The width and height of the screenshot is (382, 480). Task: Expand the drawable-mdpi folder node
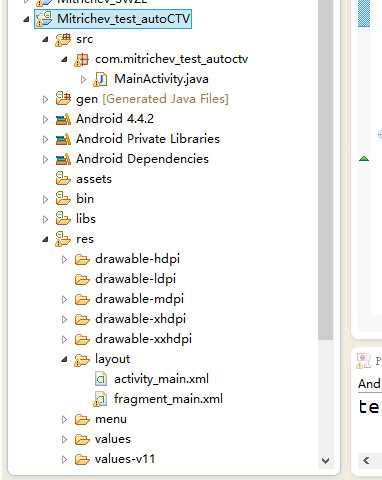[x=64, y=299]
